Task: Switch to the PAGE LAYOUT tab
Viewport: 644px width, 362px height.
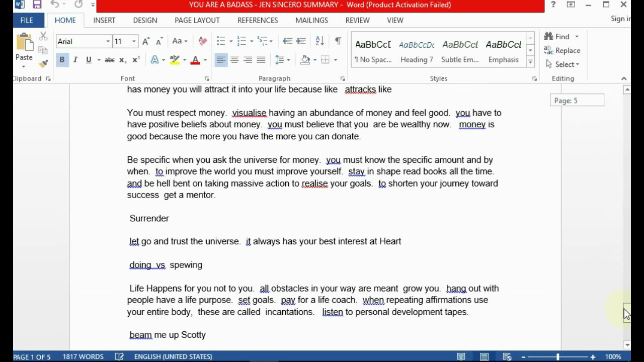Action: 197,20
